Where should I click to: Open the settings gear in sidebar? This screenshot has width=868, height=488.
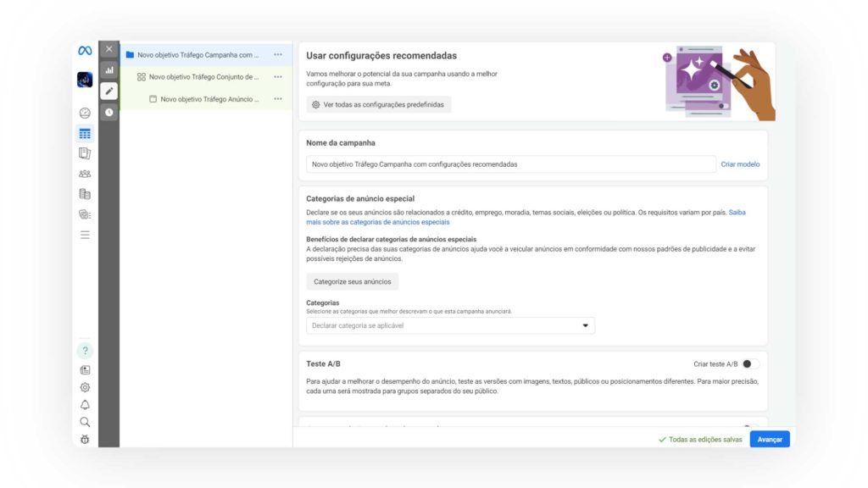[x=85, y=387]
